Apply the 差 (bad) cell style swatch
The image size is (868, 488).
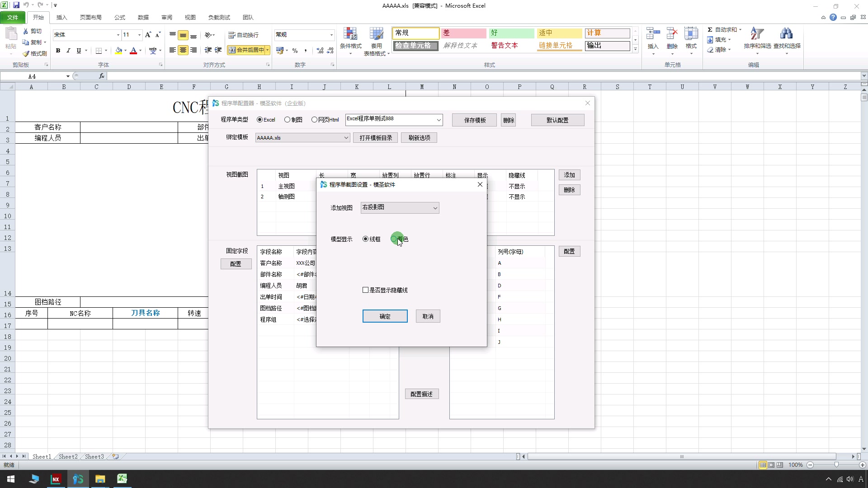[x=463, y=33]
